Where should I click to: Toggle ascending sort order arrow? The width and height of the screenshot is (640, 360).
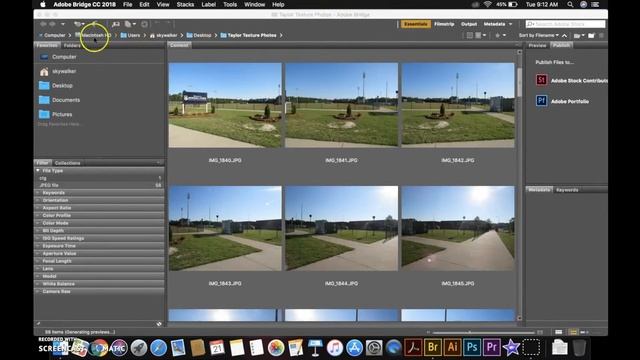point(564,36)
